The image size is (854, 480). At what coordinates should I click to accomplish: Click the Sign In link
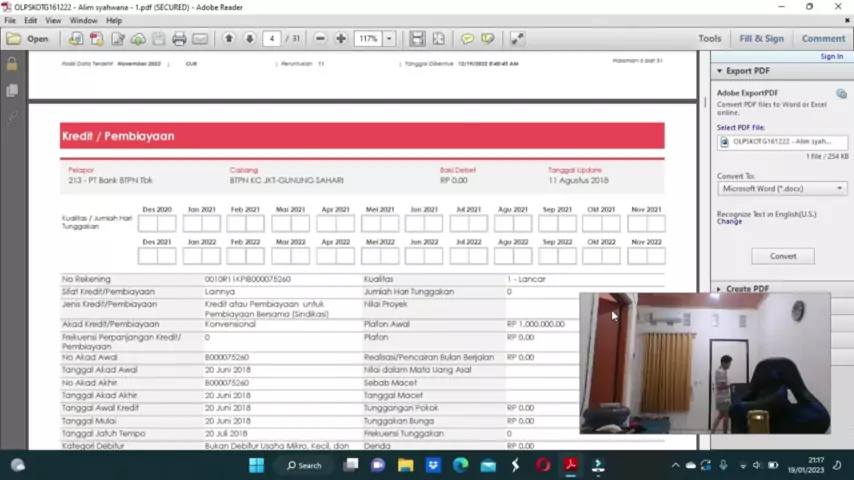click(x=831, y=57)
